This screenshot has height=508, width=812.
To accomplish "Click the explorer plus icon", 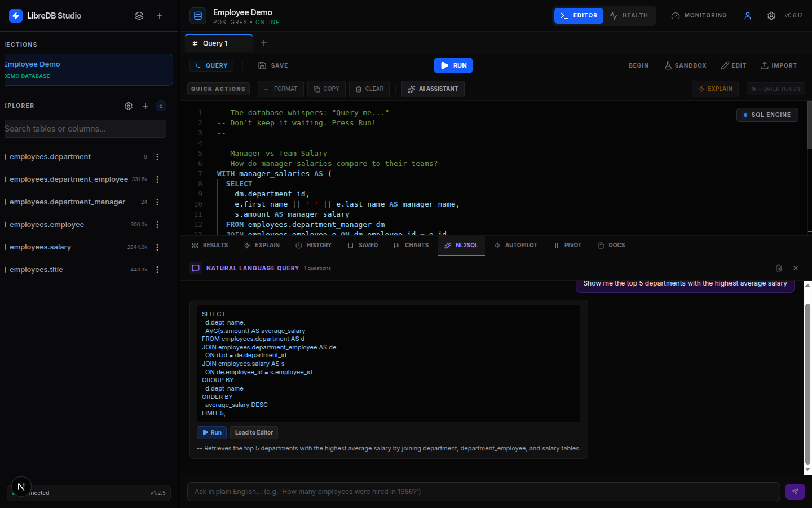I will coord(145,106).
